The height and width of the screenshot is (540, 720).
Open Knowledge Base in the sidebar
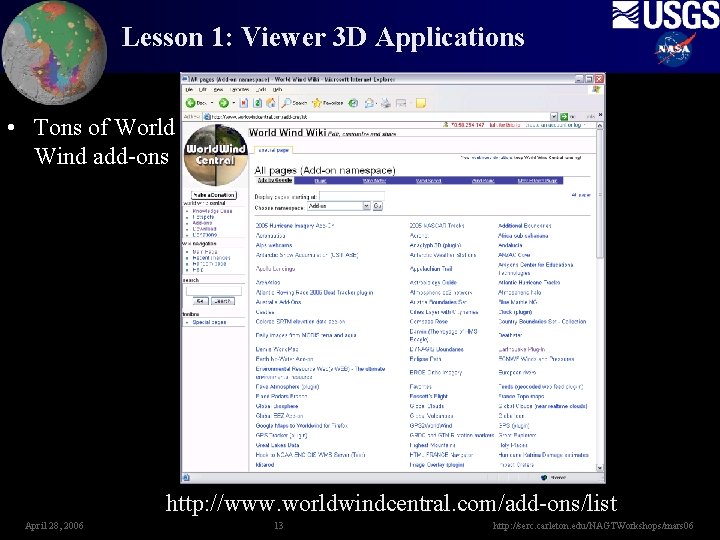click(212, 211)
